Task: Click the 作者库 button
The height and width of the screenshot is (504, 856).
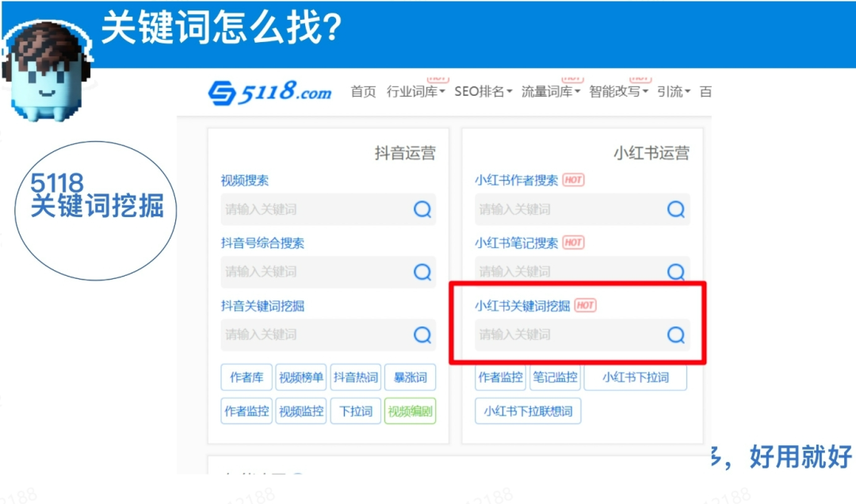Action: tap(246, 377)
